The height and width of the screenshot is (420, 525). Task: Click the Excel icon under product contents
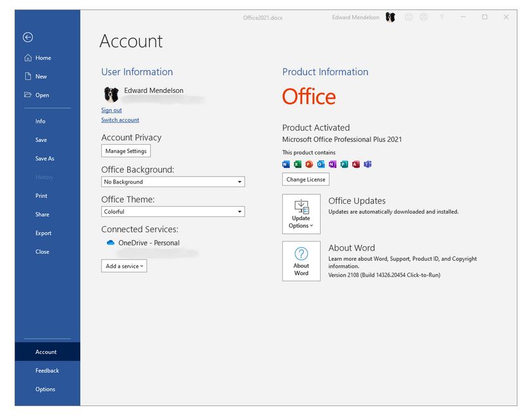297,164
